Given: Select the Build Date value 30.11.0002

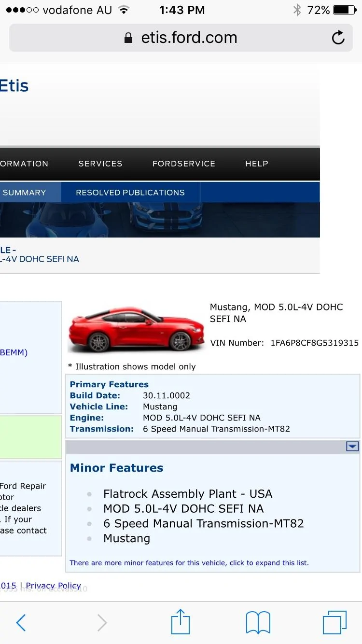Looking at the screenshot, I should 167,395.
